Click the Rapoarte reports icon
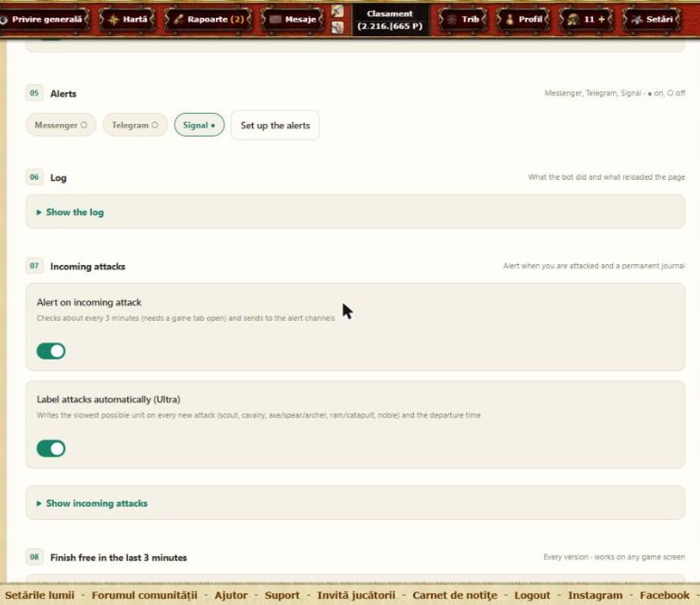 point(179,19)
